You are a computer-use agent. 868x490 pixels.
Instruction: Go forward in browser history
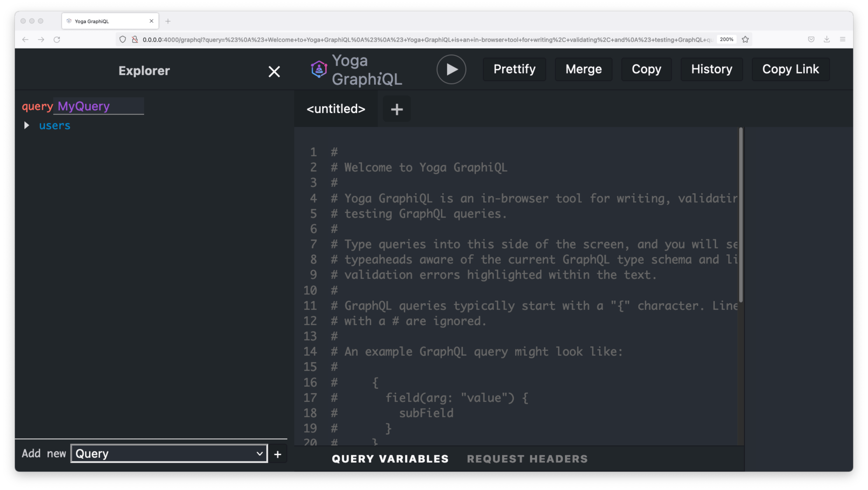pos(41,39)
